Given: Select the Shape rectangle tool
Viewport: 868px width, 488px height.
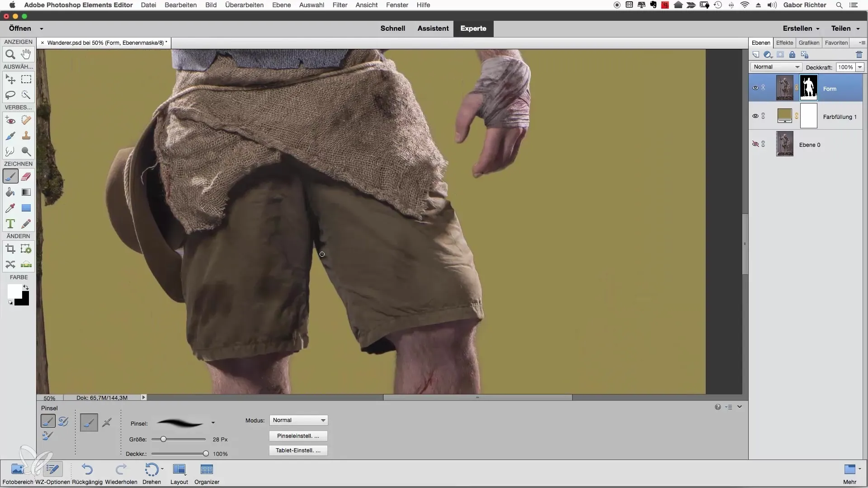Looking at the screenshot, I should (26, 208).
